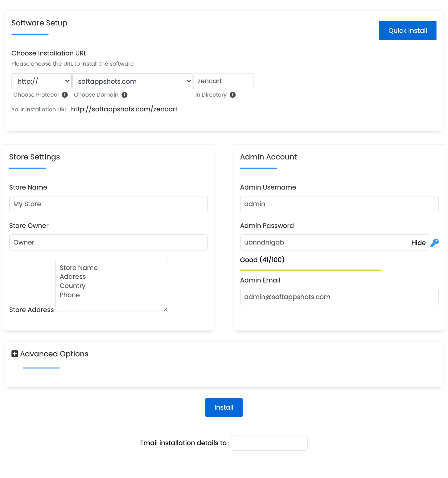The height and width of the screenshot is (478, 448).
Task: Click the Admin Email field
Action: pyautogui.click(x=339, y=297)
